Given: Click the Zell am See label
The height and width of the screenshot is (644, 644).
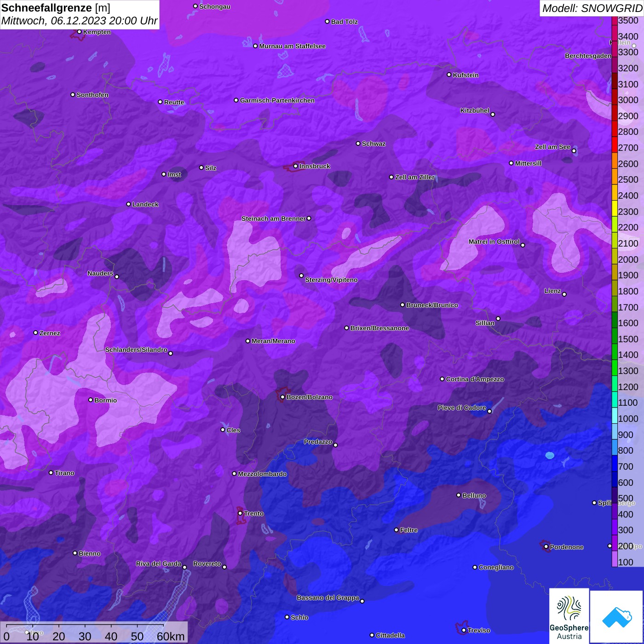Looking at the screenshot, I should coord(552,147).
